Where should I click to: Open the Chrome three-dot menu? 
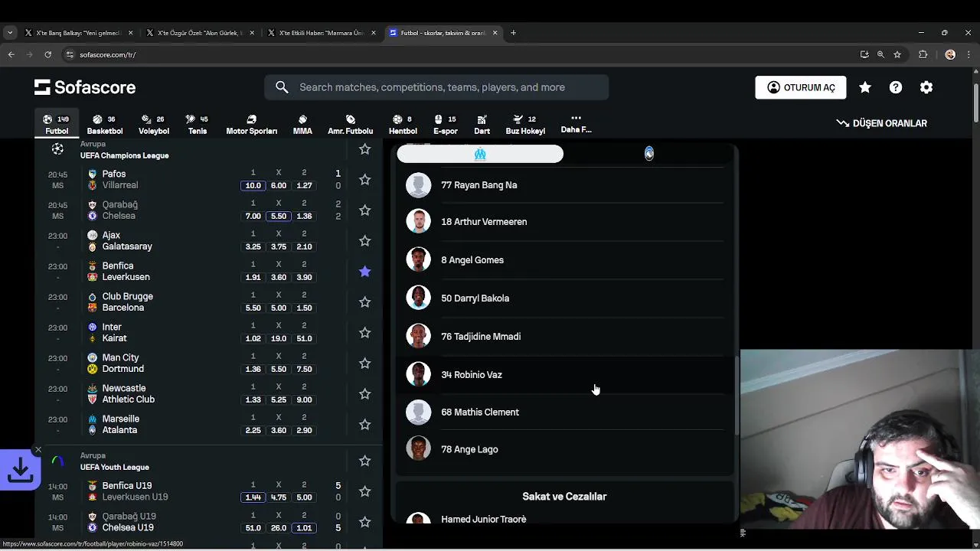click(969, 54)
